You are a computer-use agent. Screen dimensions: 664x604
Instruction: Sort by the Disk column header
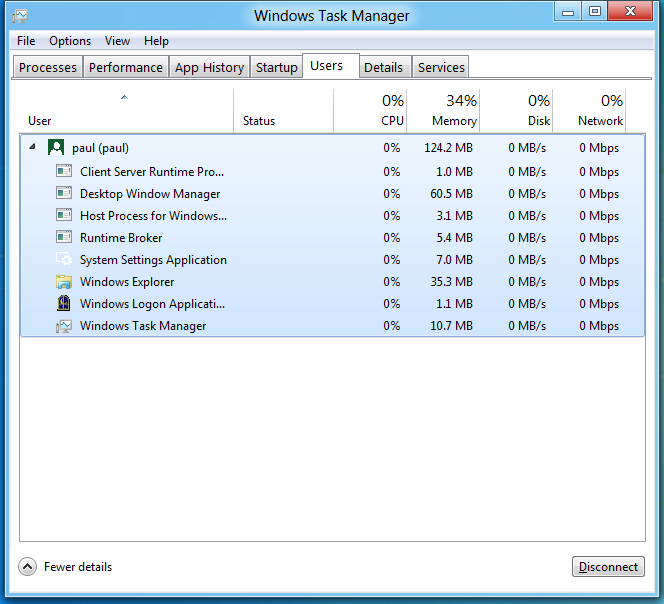516,111
